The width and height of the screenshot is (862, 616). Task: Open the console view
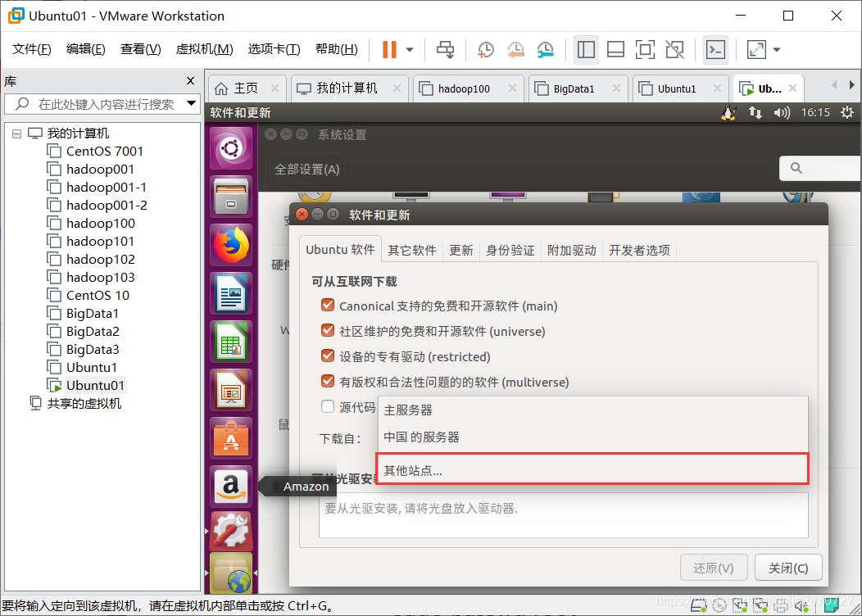(x=715, y=49)
